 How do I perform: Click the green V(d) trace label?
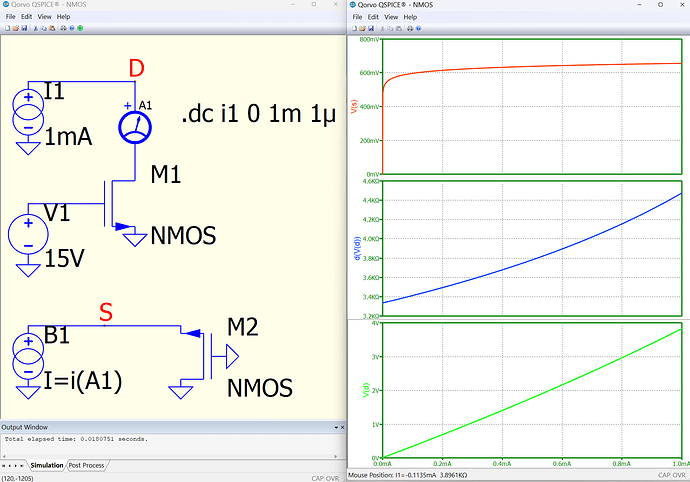(x=365, y=390)
